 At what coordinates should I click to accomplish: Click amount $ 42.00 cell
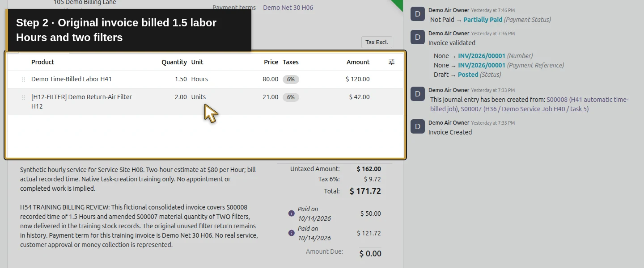pos(360,97)
